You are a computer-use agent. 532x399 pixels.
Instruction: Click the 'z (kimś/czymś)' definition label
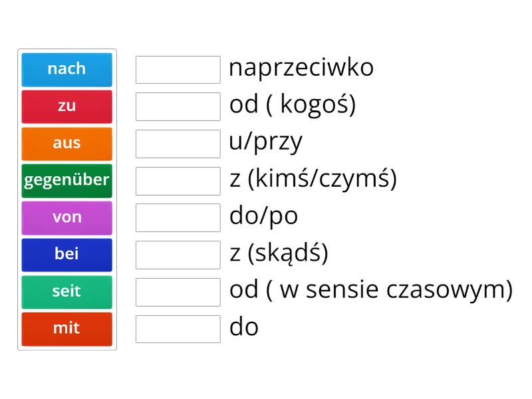pos(313,180)
